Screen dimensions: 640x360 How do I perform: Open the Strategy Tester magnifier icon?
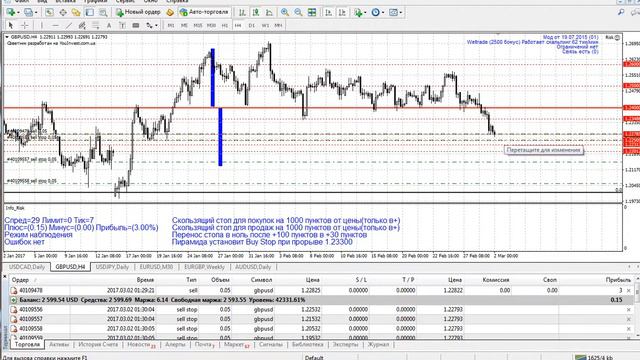(103, 12)
